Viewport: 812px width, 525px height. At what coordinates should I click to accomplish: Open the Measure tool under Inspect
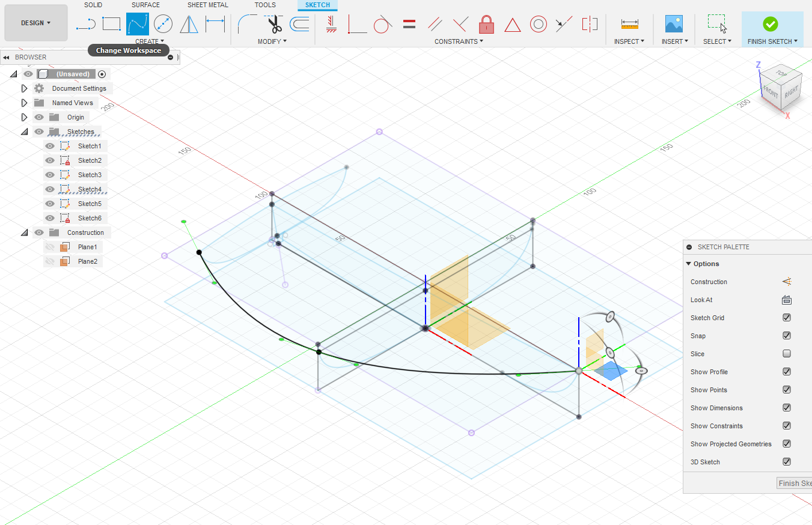coord(629,24)
